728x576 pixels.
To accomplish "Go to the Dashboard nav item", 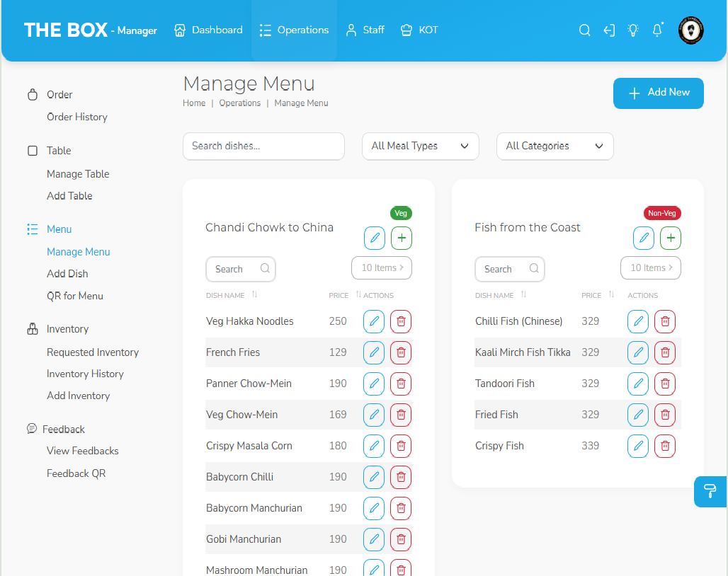I will 208,30.
